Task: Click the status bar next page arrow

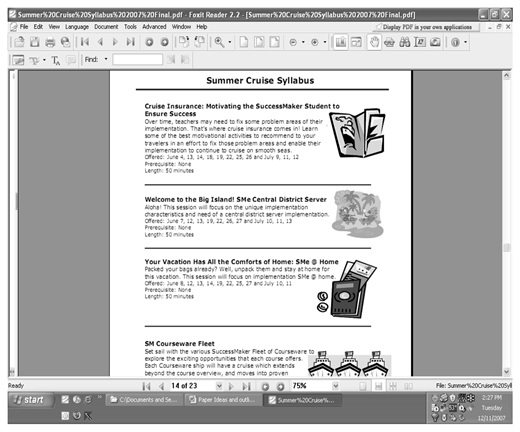Action: (231, 386)
